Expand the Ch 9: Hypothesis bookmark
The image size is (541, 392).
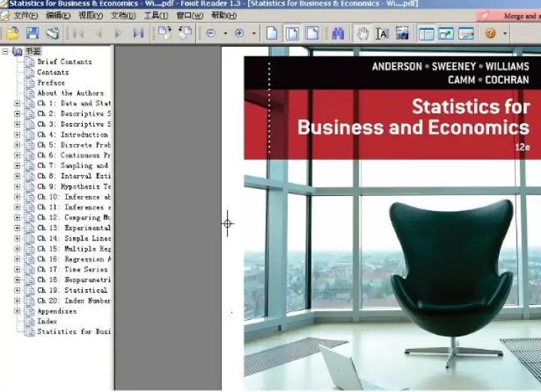tap(17, 186)
